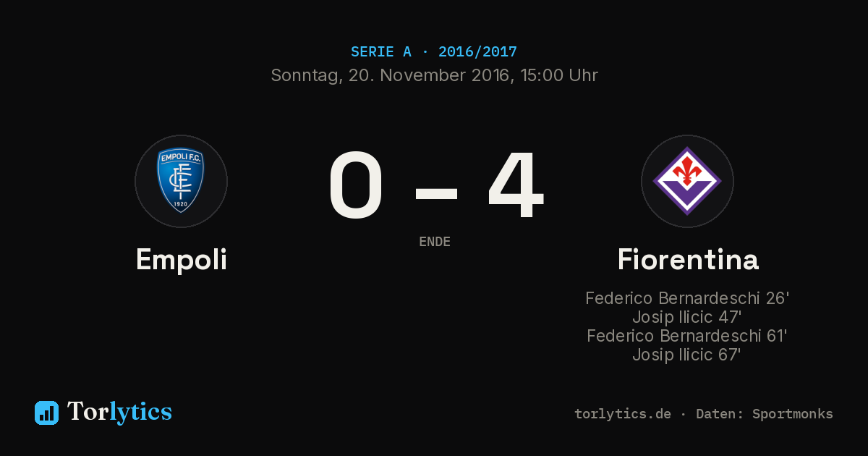
Task: Click the Torlytics bar chart logo icon
Action: (46, 413)
